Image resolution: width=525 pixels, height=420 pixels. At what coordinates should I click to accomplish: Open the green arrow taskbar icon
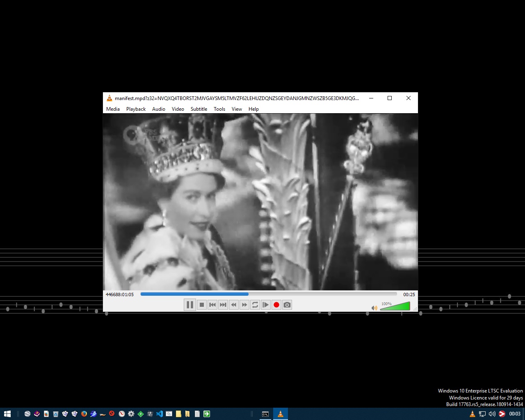click(x=207, y=414)
